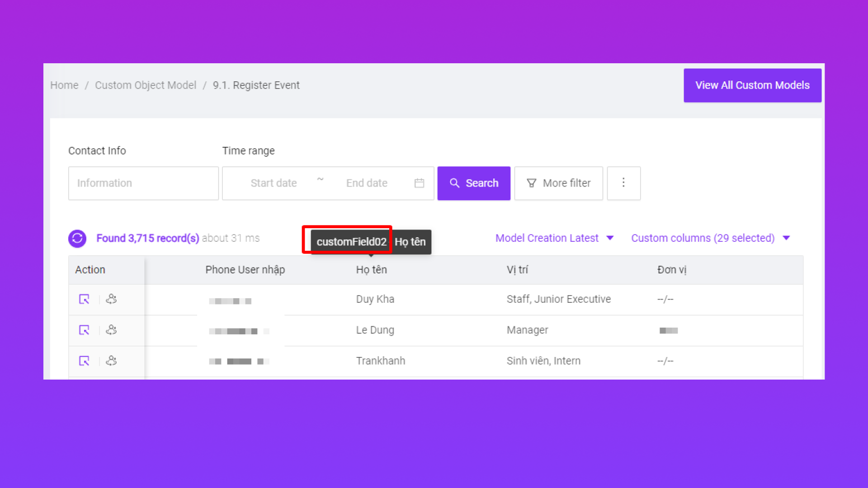Image resolution: width=868 pixels, height=488 pixels.
Task: Click the refresh records icon
Action: pos(77,238)
